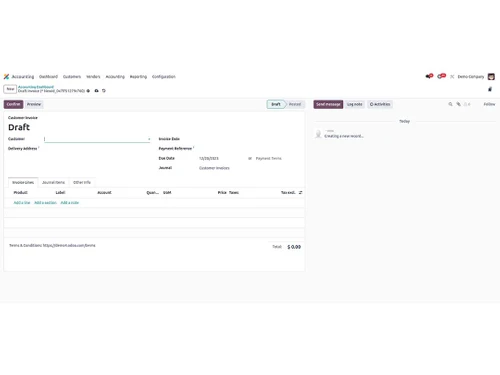Viewport: 500px width, 375px height.
Task: Click the Due Date field value
Action: pyautogui.click(x=209, y=158)
